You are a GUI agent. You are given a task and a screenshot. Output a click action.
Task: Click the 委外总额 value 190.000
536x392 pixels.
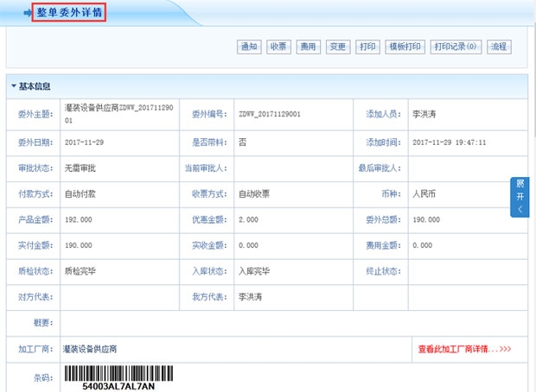pos(426,219)
